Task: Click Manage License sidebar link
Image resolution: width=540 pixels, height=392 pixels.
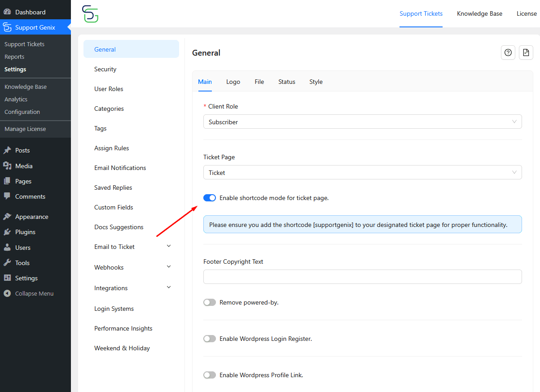Action: (25, 129)
